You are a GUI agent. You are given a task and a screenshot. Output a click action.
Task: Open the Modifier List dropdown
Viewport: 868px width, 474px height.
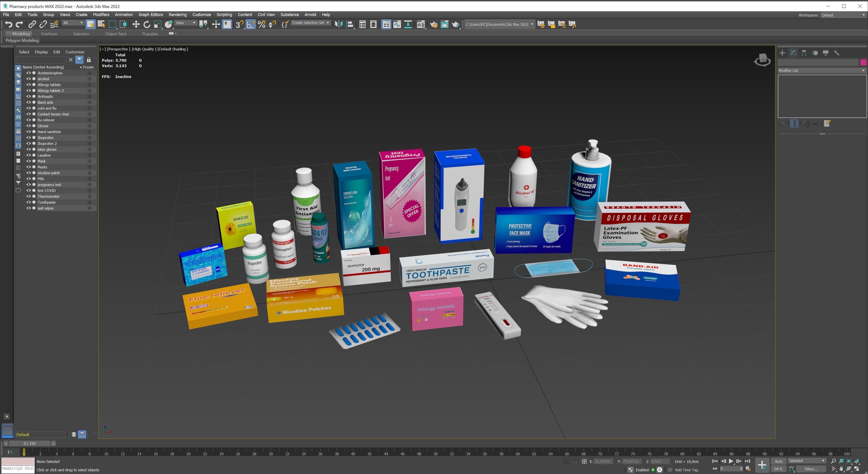pyautogui.click(x=822, y=70)
